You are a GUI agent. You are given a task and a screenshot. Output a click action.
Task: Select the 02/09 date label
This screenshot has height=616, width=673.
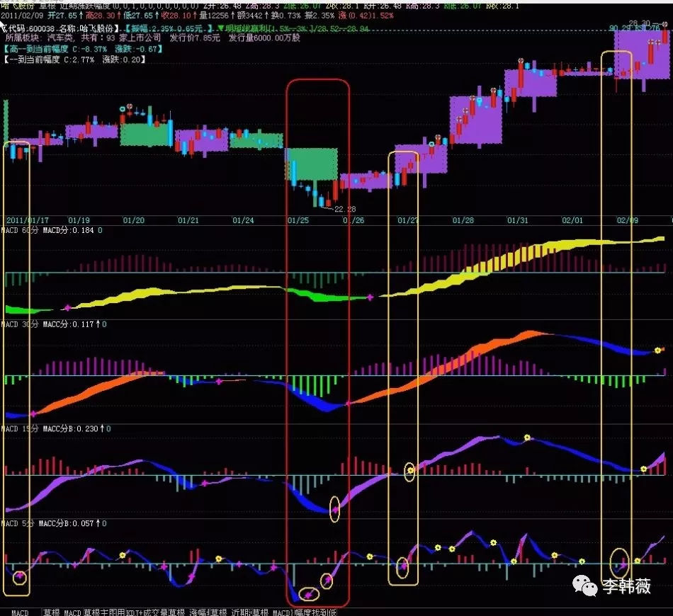[628, 220]
